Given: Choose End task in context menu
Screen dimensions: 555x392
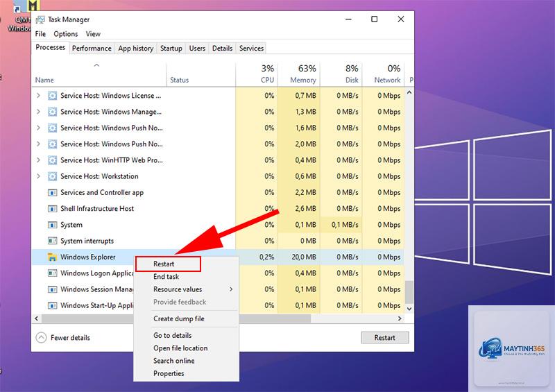Looking at the screenshot, I should (x=166, y=277).
